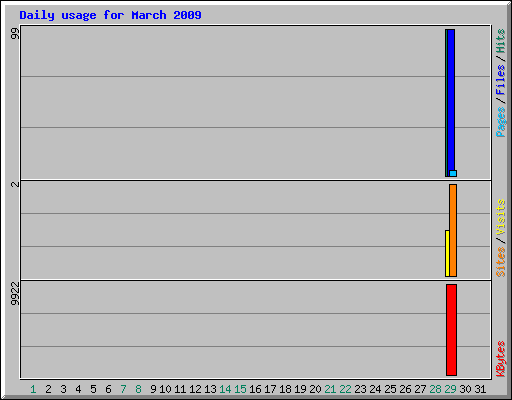Screen dimensions: 512x400
Task: Click day "16" on the x-axis
Action: pyautogui.click(x=255, y=389)
